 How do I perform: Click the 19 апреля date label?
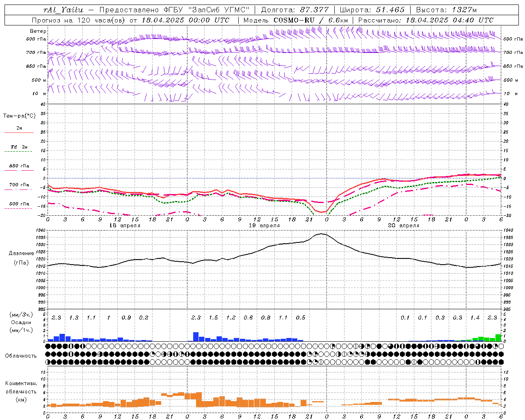(x=264, y=226)
